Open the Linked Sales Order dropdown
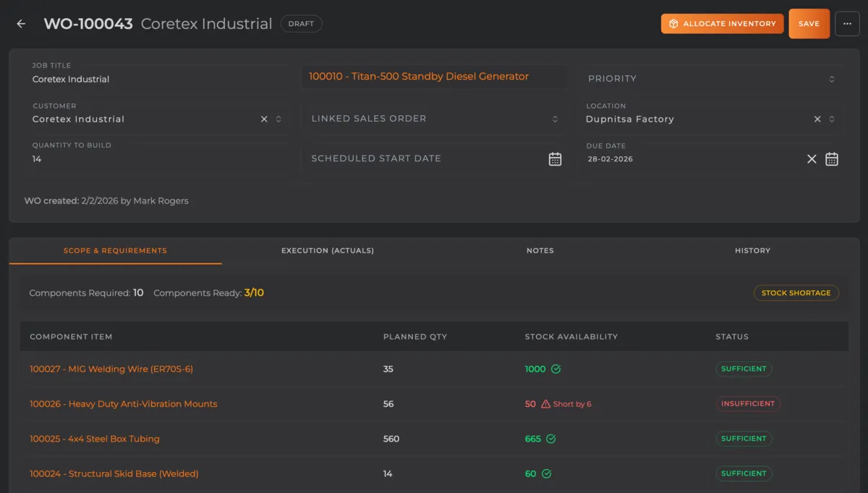This screenshot has height=493, width=868. click(x=555, y=118)
